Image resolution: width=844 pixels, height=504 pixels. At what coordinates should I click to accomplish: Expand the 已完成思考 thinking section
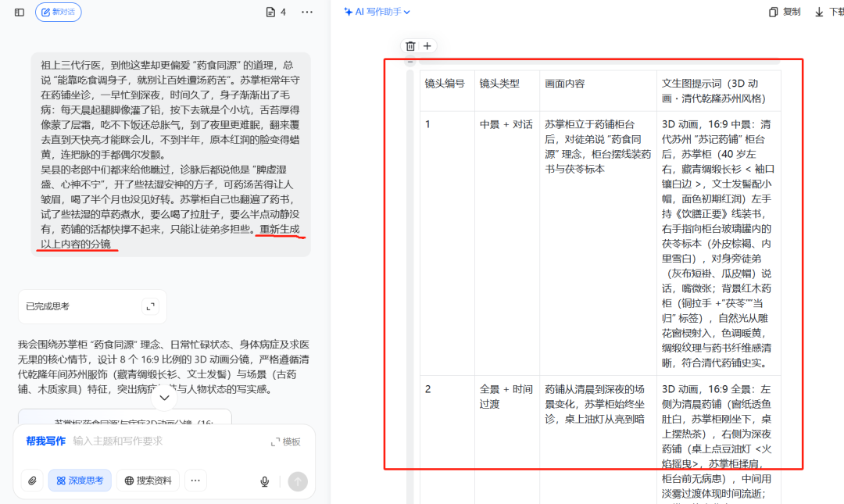(150, 306)
